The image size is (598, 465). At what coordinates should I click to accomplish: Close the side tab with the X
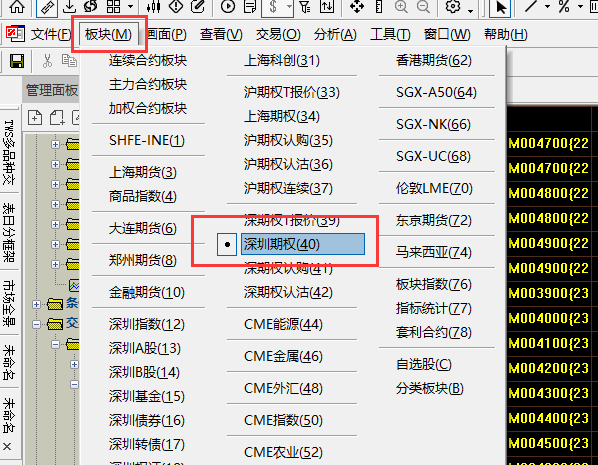coord(7,446)
